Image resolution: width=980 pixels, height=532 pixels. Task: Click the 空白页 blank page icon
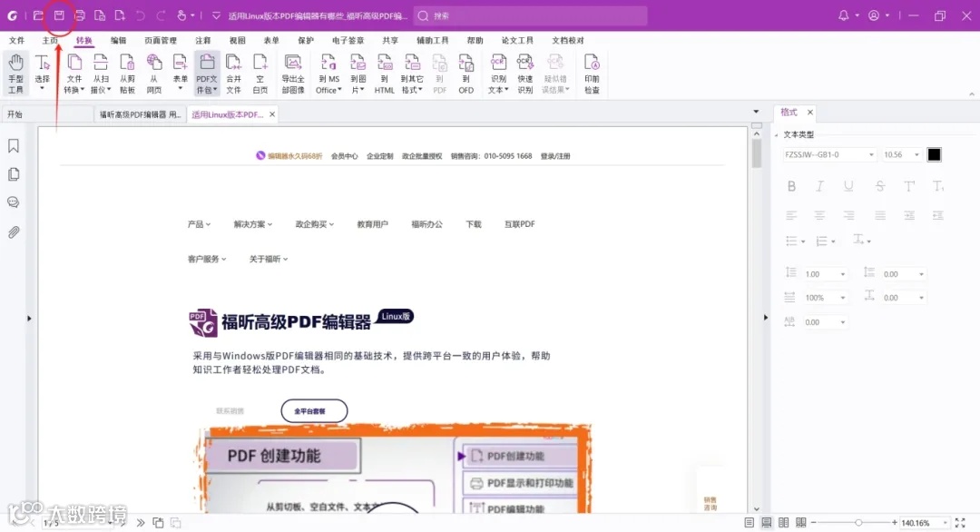260,74
